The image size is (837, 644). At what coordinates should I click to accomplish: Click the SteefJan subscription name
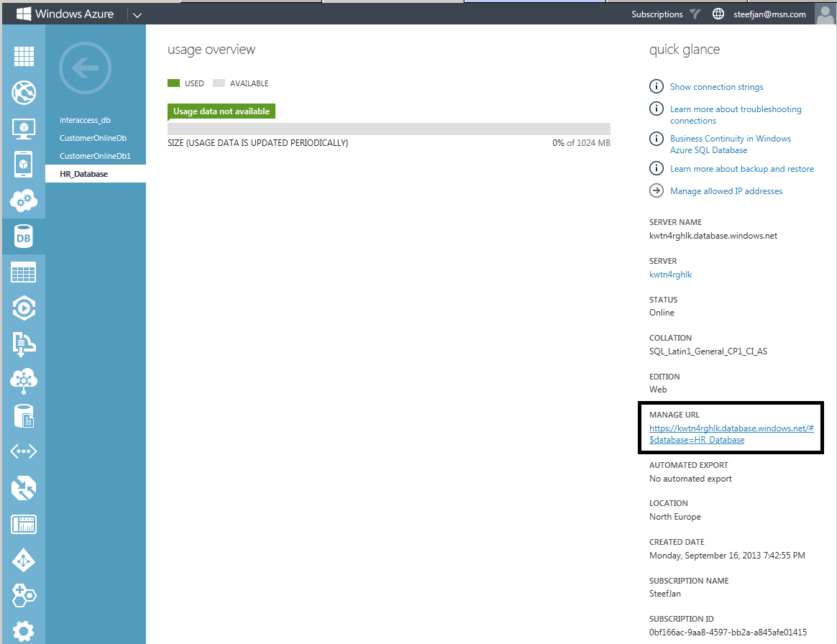tap(664, 593)
